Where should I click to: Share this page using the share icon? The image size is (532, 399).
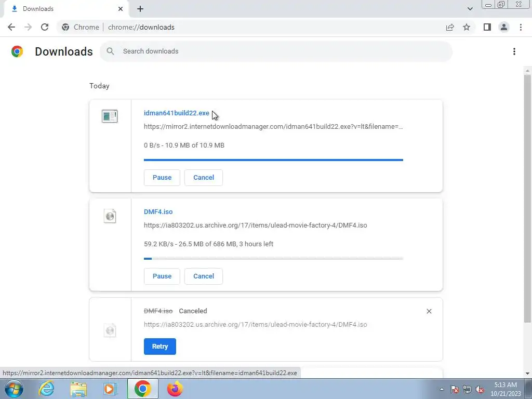[450, 27]
